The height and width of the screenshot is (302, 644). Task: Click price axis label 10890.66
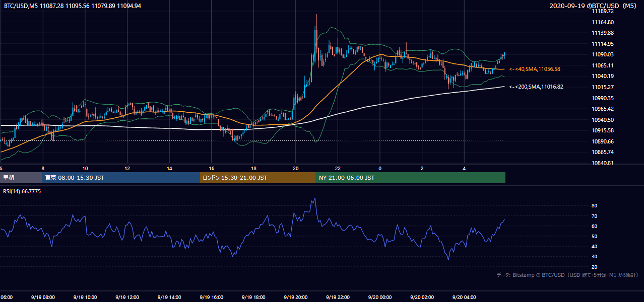pyautogui.click(x=603, y=141)
